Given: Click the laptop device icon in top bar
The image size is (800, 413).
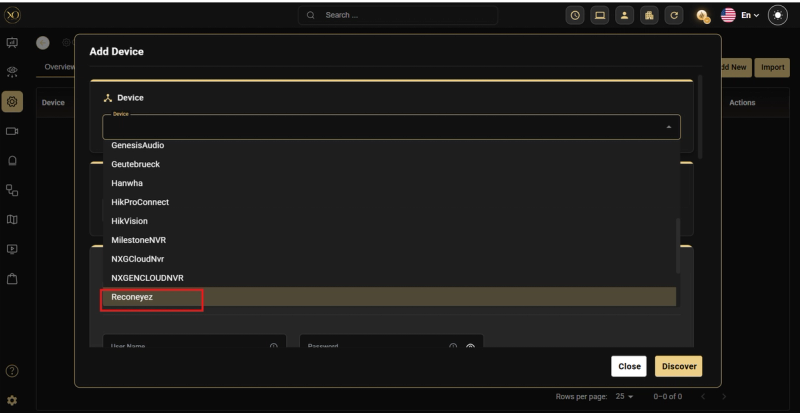Looking at the screenshot, I should (600, 15).
